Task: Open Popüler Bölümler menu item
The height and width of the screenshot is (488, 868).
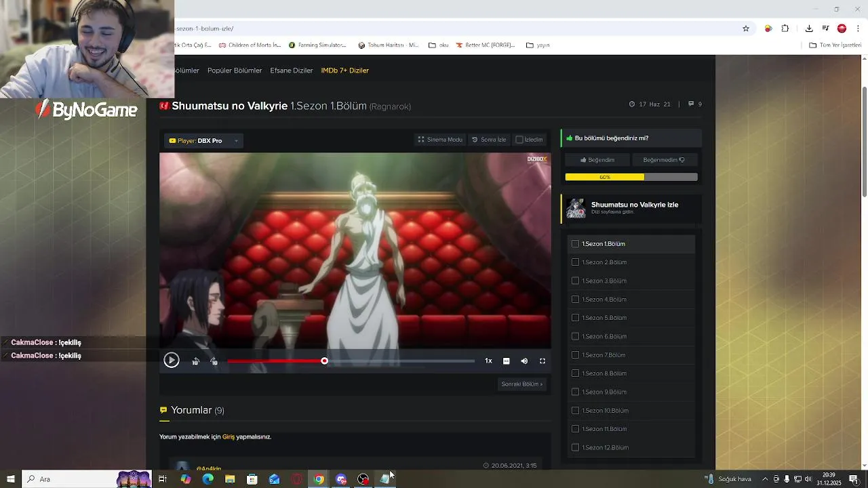Action: coord(235,70)
